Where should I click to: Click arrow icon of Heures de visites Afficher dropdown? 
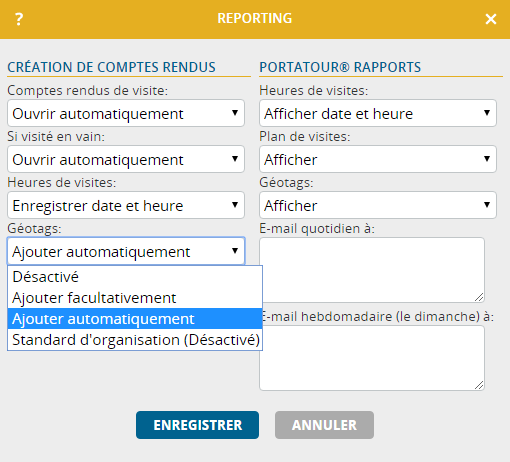point(487,113)
